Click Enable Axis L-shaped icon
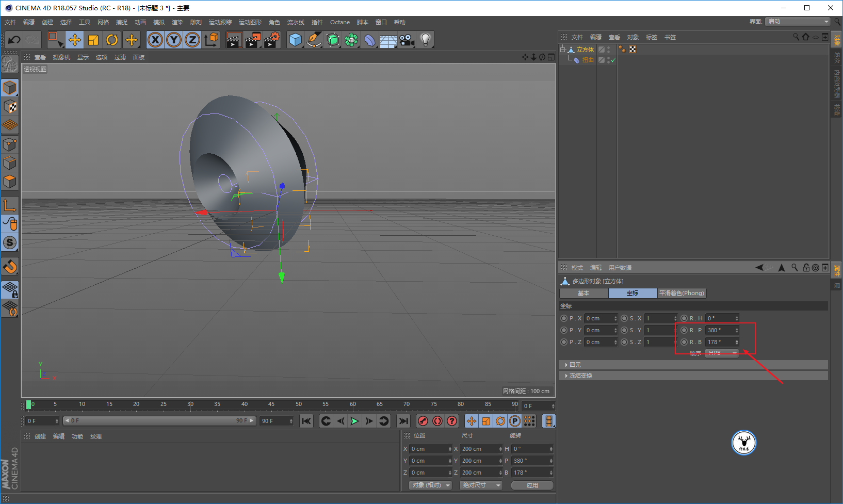Viewport: 843px width, 504px height. click(x=10, y=205)
